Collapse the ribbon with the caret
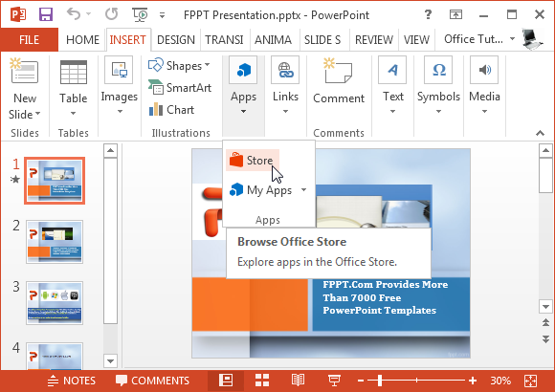Image resolution: width=555 pixels, height=392 pixels. click(540, 133)
